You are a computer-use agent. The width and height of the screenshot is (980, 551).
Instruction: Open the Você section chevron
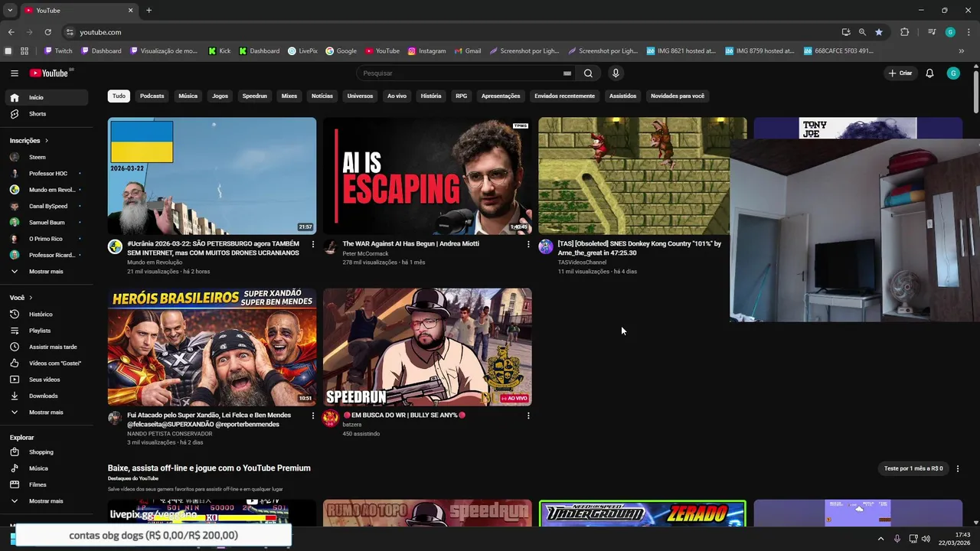click(x=31, y=298)
